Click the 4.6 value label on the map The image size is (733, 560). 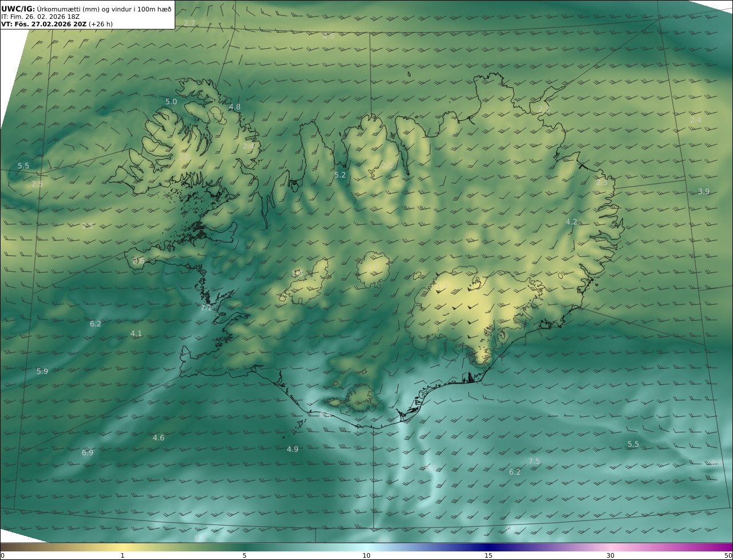pyautogui.click(x=159, y=437)
